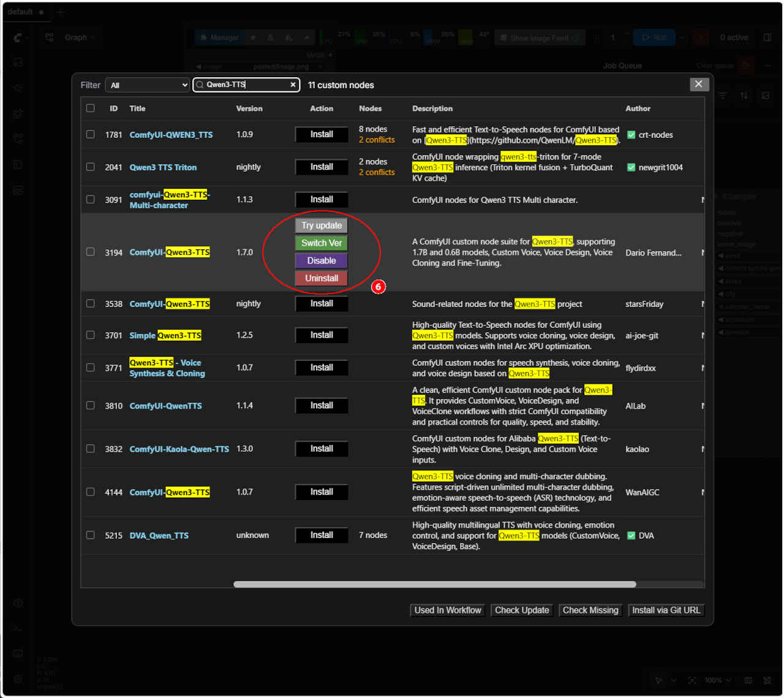Toggle the link visibility icon in the canvas toolbar
This screenshot has width=784, height=698.
(x=767, y=680)
